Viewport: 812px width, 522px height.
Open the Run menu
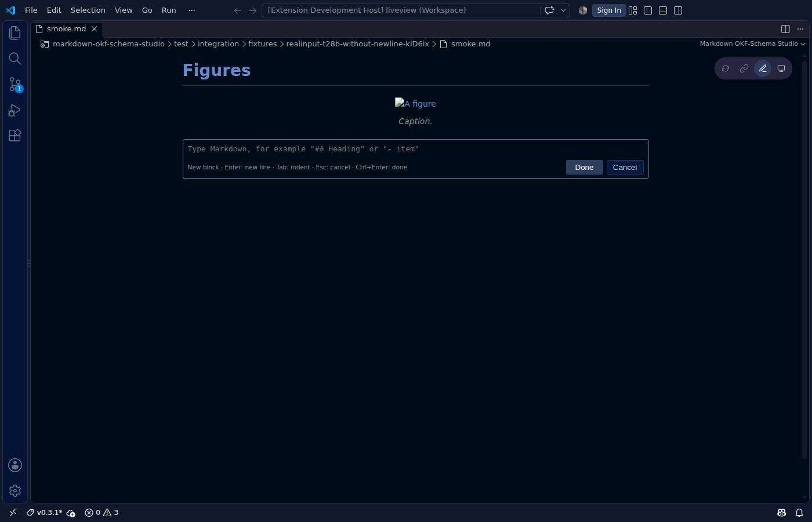169,10
